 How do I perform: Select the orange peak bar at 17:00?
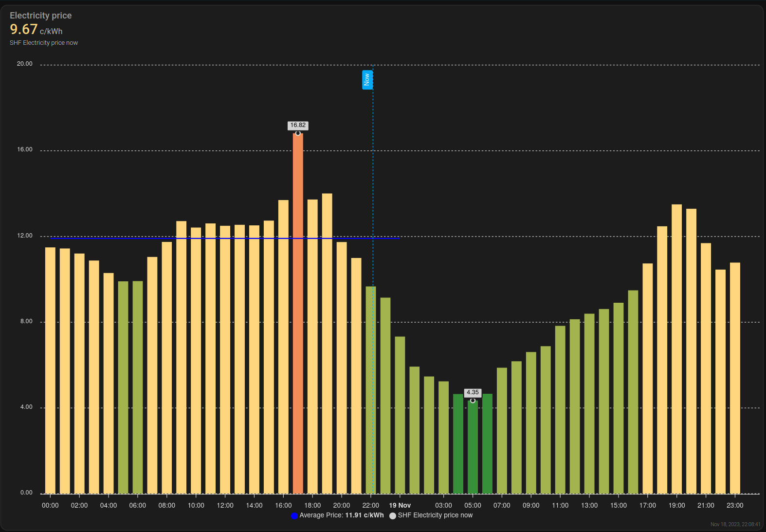point(298,316)
